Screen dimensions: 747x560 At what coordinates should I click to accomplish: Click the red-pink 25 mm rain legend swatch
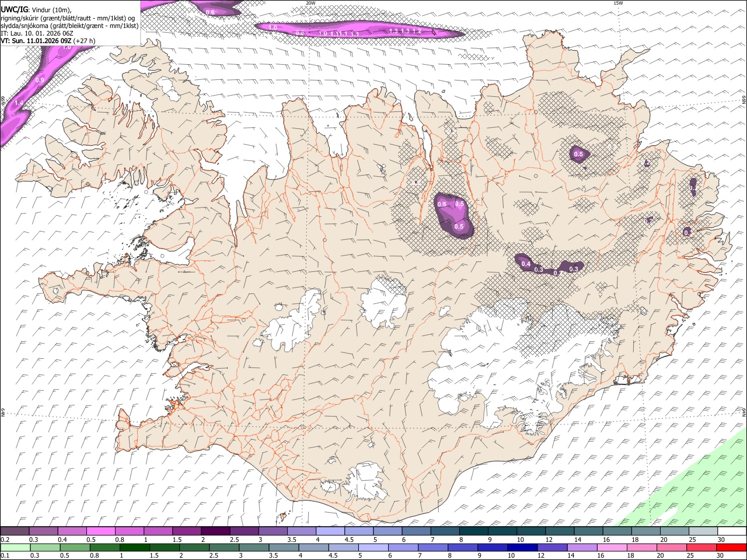(x=701, y=547)
